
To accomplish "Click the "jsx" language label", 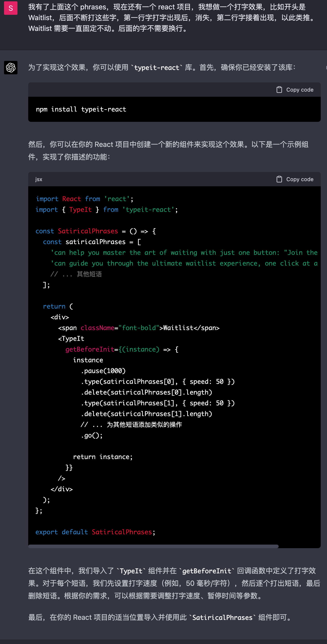I will click(39, 179).
